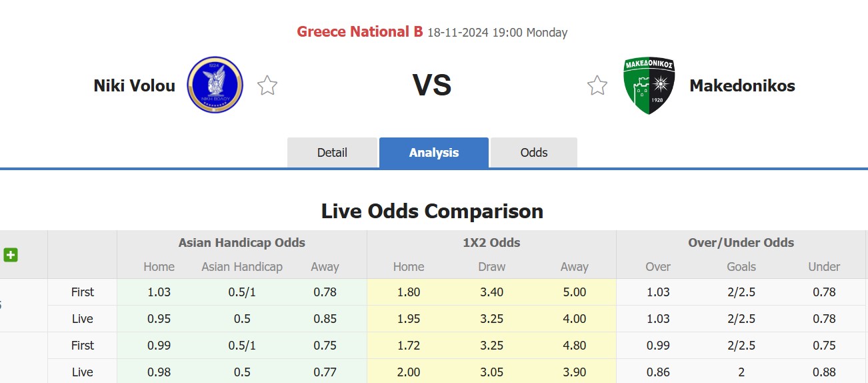Click the 1X2 Odds column header
This screenshot has width=868, height=383.
(491, 243)
